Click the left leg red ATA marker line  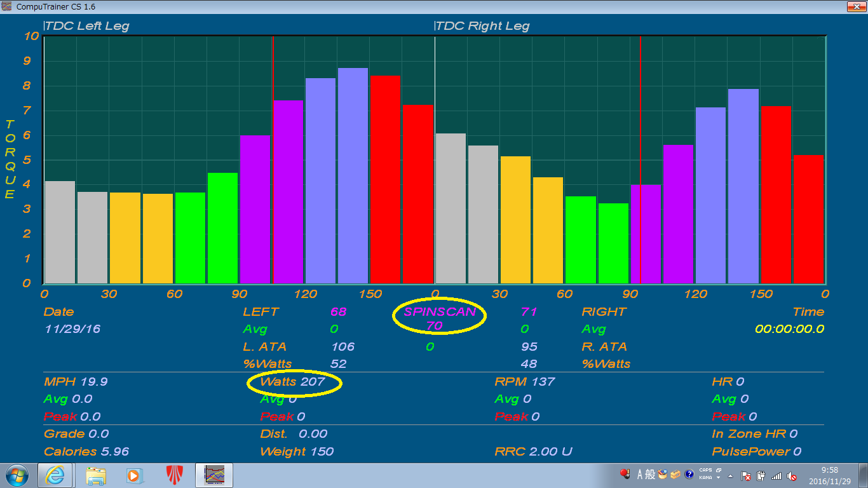coord(273,159)
